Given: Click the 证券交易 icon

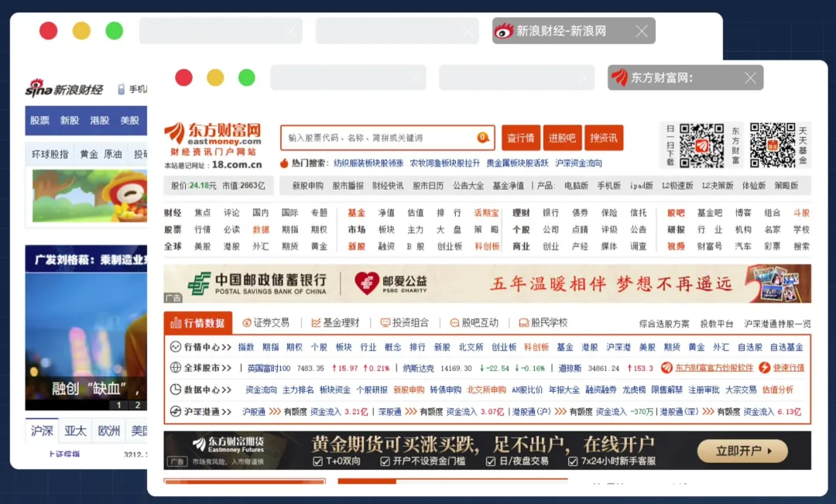Looking at the screenshot, I should [247, 323].
